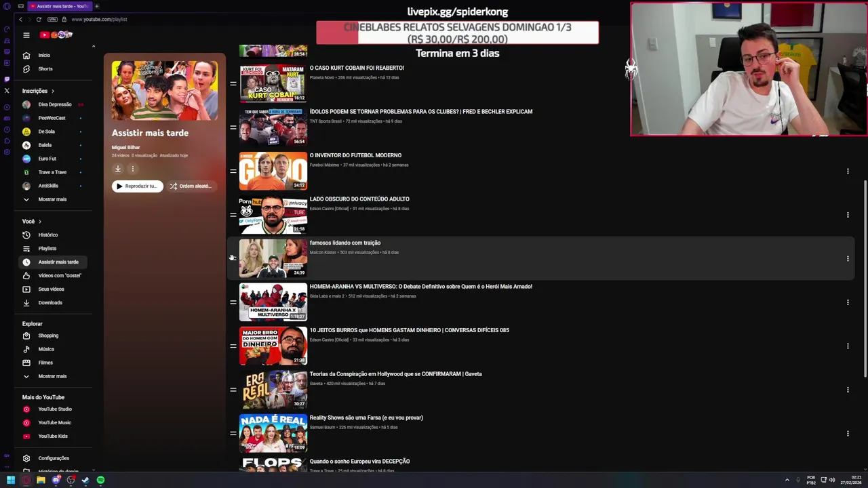Open a new browser tab
Image resolution: width=868 pixels, height=488 pixels.
96,6
